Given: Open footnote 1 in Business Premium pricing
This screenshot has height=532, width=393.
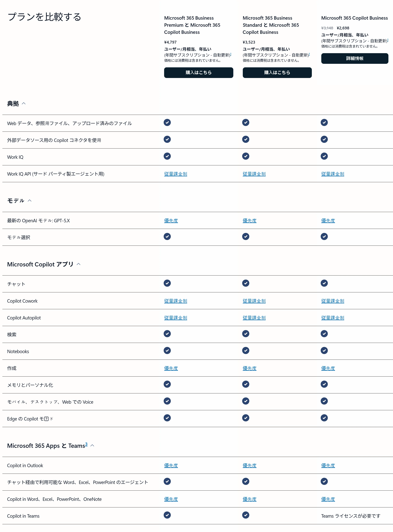Looking at the screenshot, I should tap(231, 54).
